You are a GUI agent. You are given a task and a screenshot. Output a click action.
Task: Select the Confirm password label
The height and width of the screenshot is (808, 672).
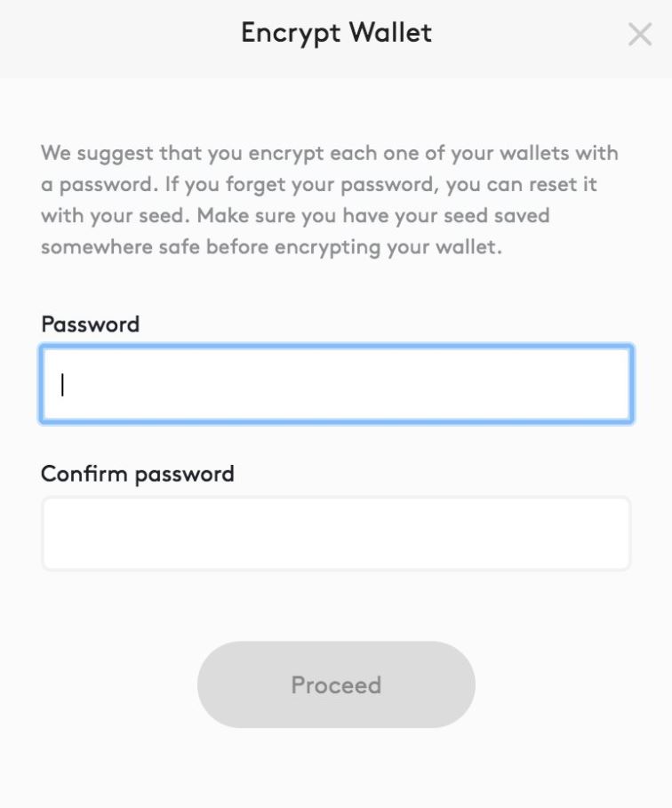coord(138,473)
